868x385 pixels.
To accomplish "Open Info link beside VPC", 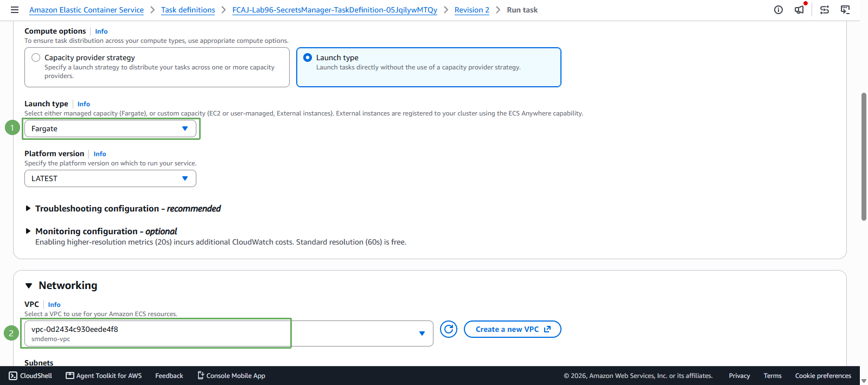I will coord(54,305).
